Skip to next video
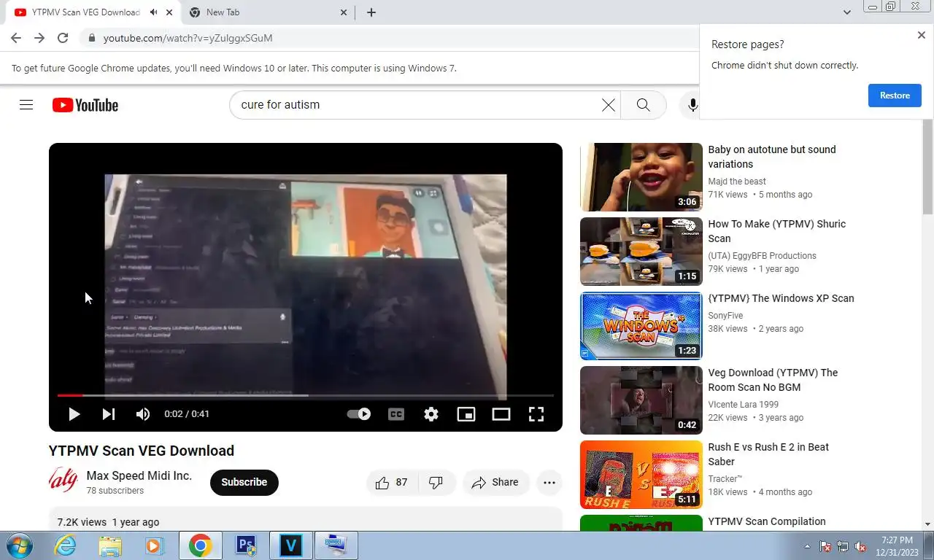This screenshot has height=560, width=934. point(108,414)
